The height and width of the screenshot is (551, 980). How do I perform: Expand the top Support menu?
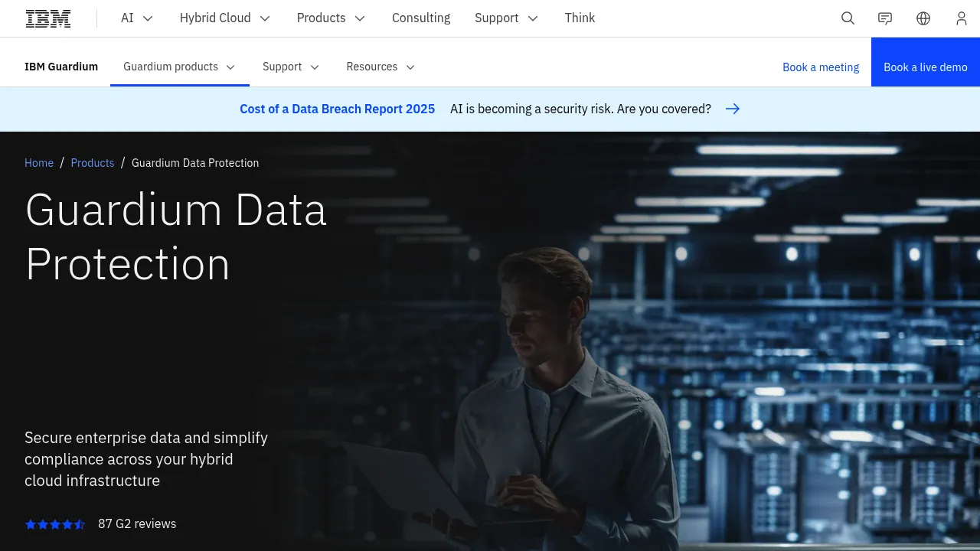[507, 18]
